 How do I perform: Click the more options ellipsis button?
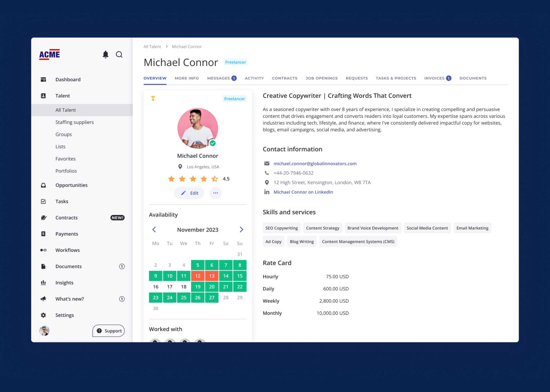[215, 193]
